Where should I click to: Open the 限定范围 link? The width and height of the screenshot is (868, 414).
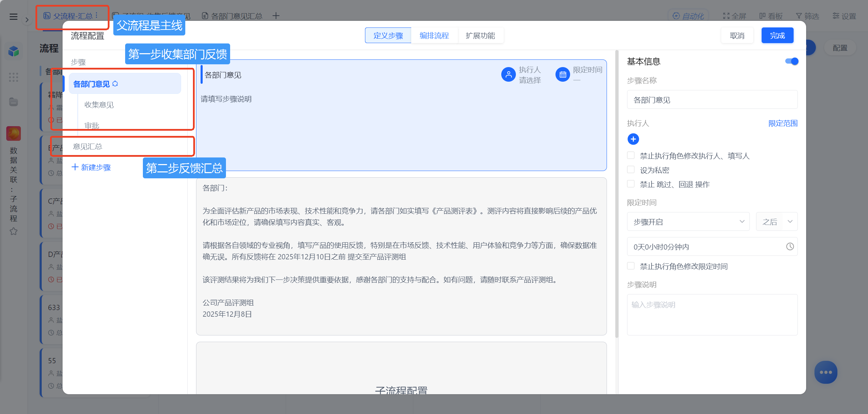783,123
